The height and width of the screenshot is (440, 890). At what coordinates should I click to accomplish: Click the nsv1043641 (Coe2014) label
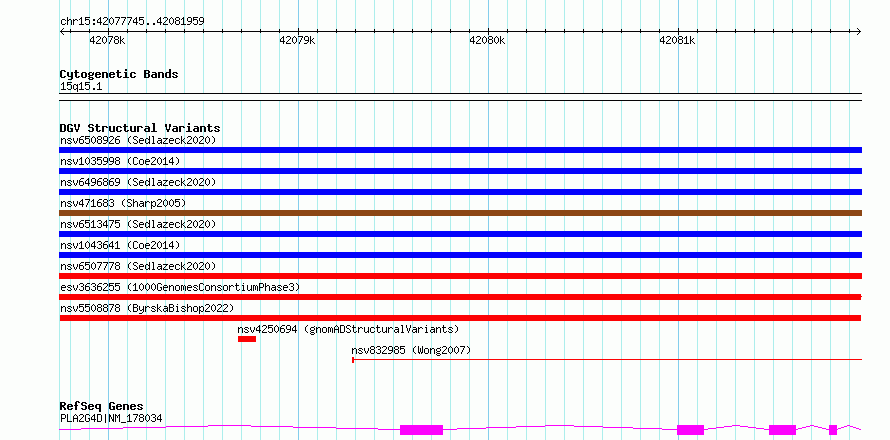click(120, 245)
